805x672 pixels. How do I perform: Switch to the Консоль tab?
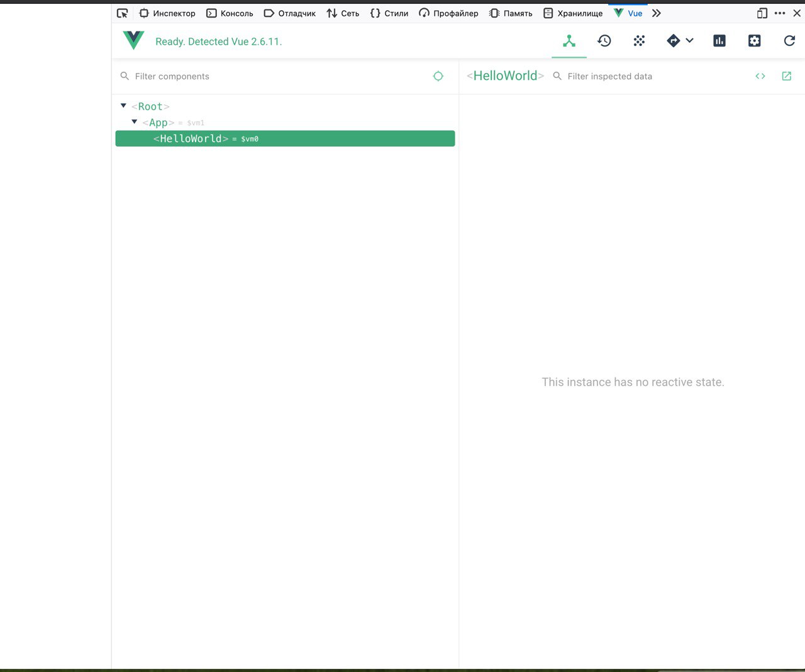(x=230, y=13)
